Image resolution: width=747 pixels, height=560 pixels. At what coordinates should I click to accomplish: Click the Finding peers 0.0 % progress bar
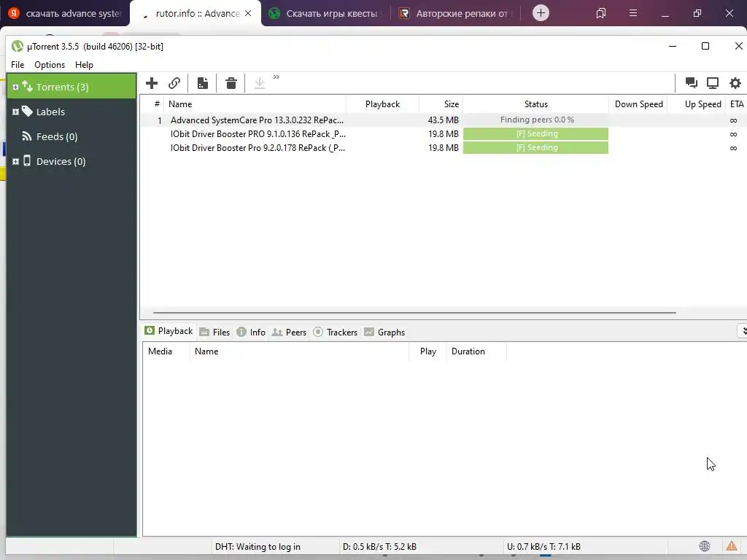tap(536, 120)
